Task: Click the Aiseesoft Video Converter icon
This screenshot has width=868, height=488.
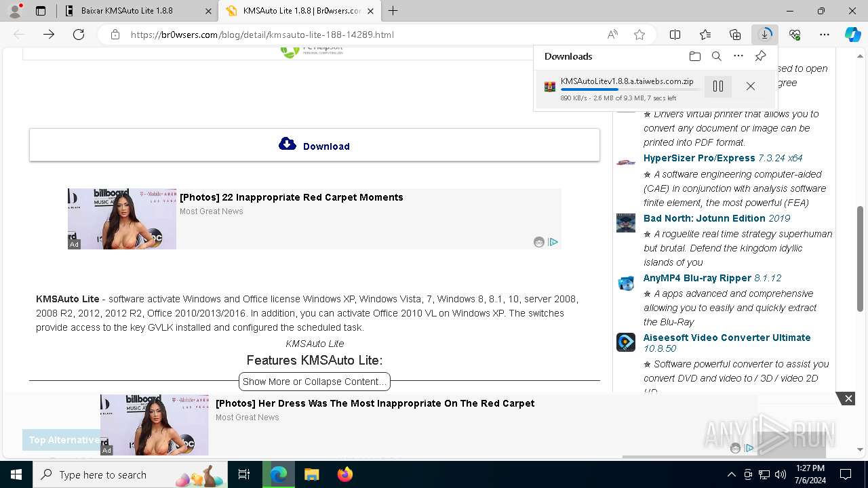Action: pos(626,342)
